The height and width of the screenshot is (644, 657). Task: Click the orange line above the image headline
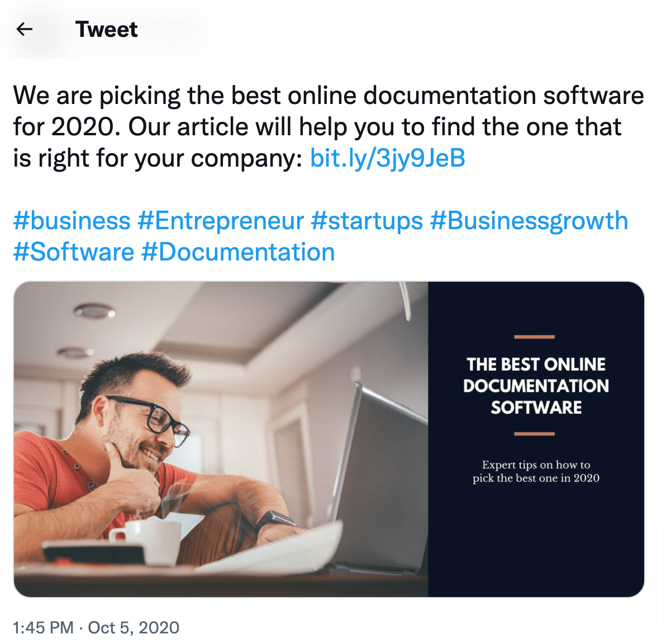pyautogui.click(x=534, y=337)
